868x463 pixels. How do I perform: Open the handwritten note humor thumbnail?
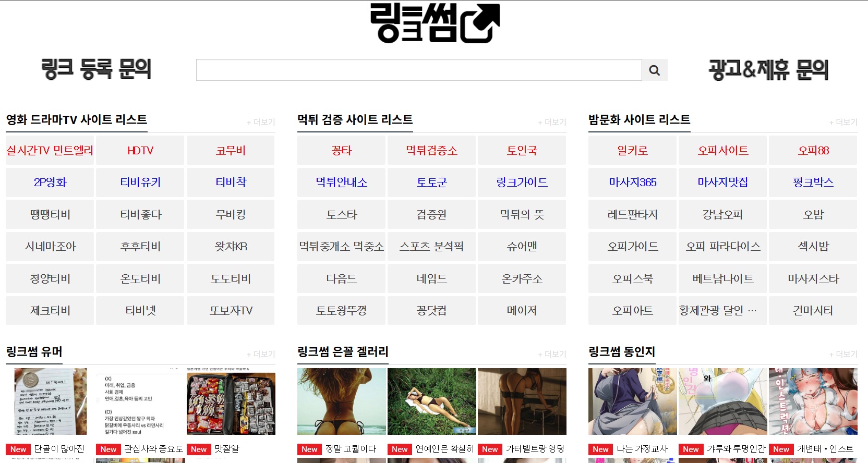click(50, 401)
